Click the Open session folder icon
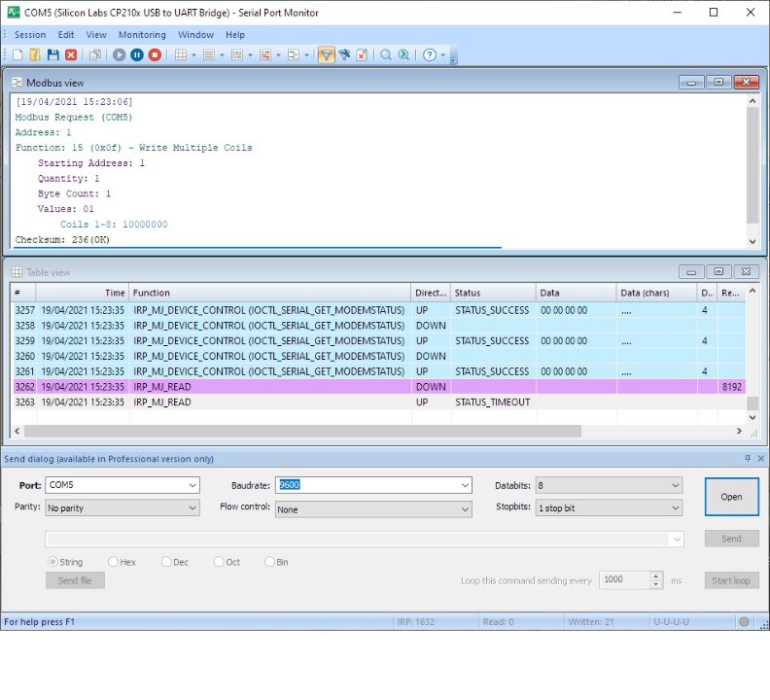Screen dimensions: 770x700 35,55
